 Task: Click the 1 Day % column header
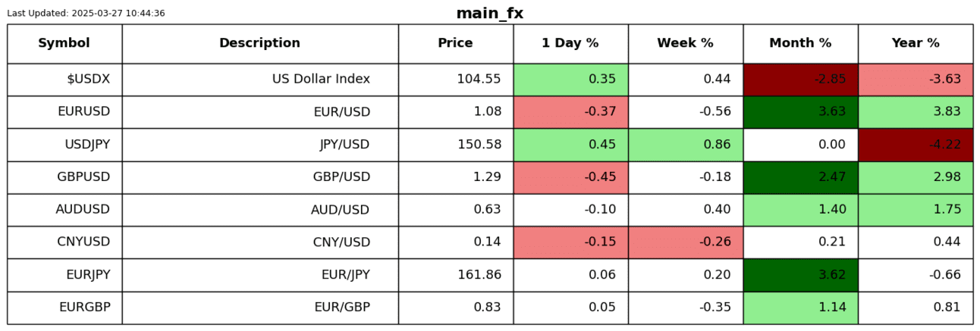570,44
